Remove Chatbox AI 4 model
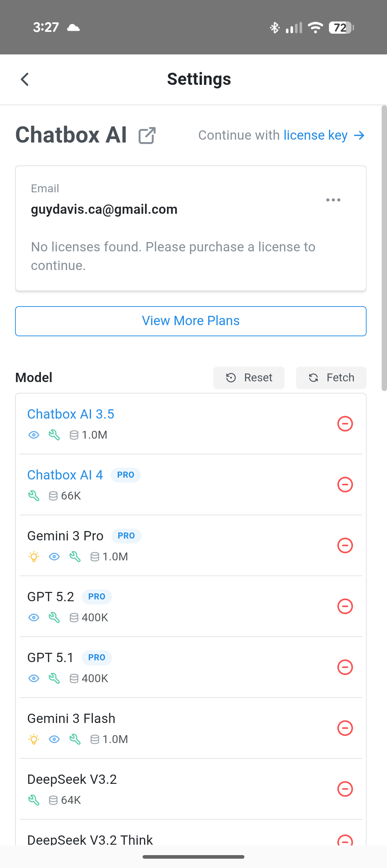Image resolution: width=387 pixels, height=868 pixels. point(345,485)
